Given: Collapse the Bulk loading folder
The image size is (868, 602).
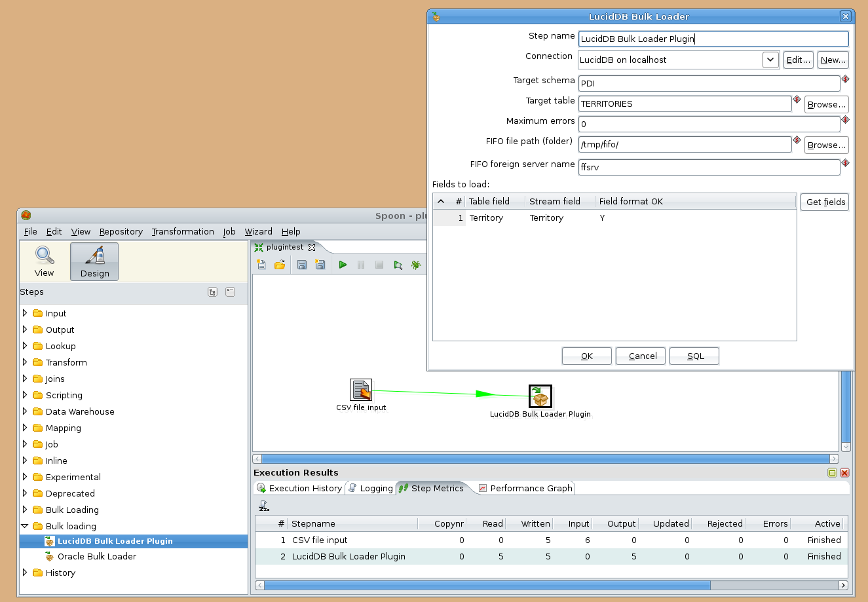Looking at the screenshot, I should click(25, 526).
